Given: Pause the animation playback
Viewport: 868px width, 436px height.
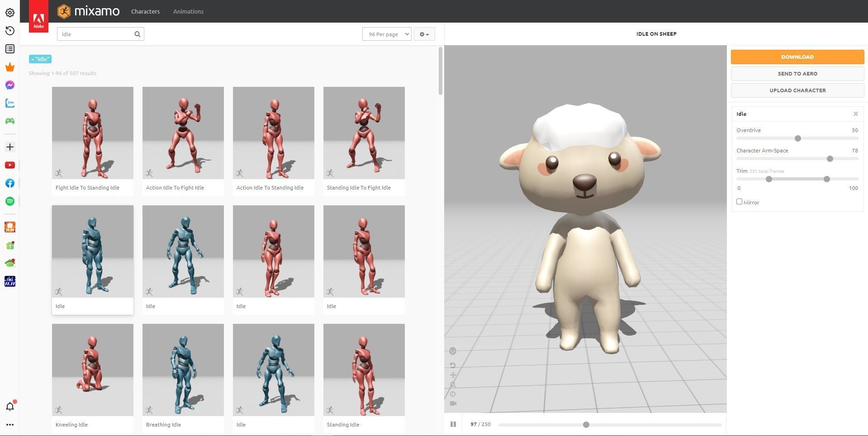Looking at the screenshot, I should pos(453,424).
